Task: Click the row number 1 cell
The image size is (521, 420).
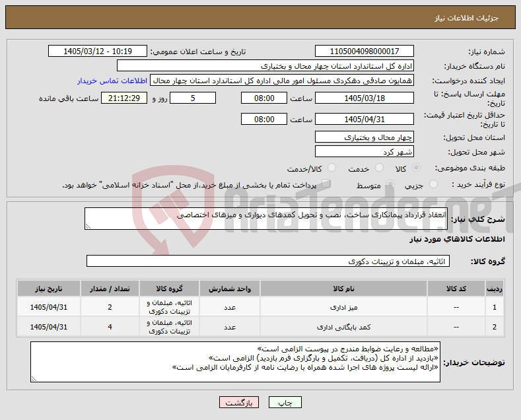Action: coord(495,307)
